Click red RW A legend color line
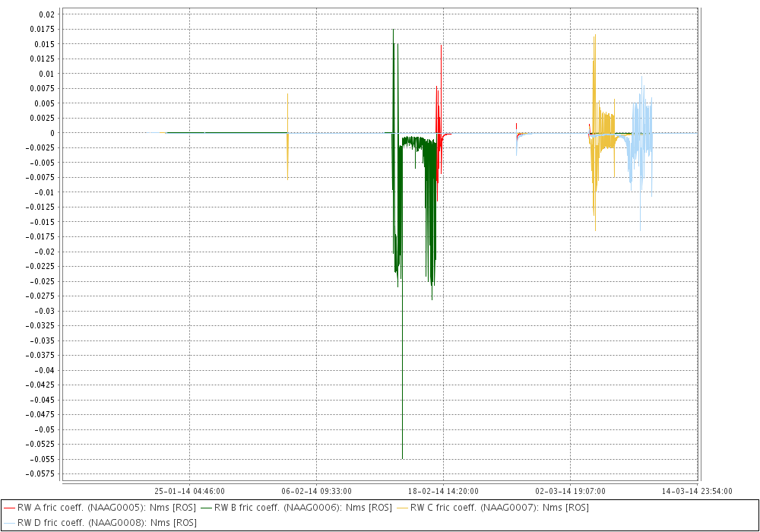Image resolution: width=760 pixels, height=532 pixels. coord(9,508)
